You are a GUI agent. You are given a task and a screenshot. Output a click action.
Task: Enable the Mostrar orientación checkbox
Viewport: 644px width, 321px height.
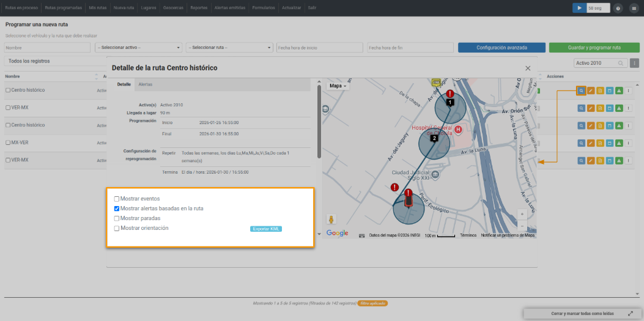pyautogui.click(x=117, y=228)
